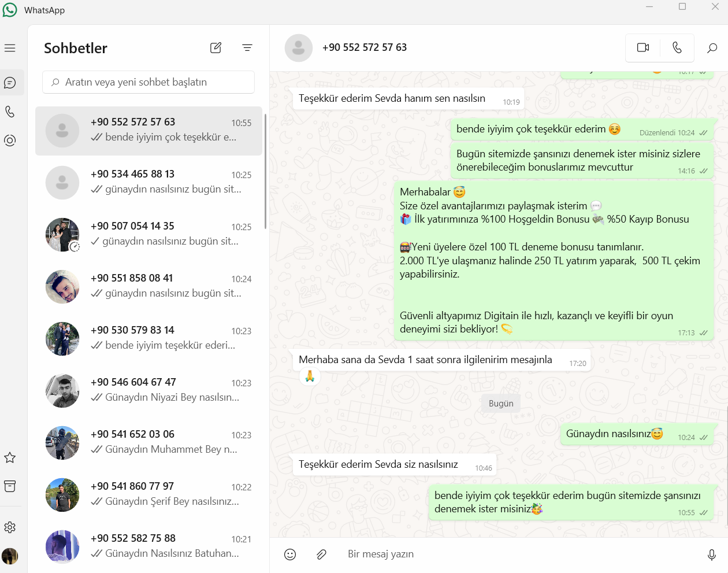Open archived chats
Image resolution: width=728 pixels, height=573 pixels.
10,486
